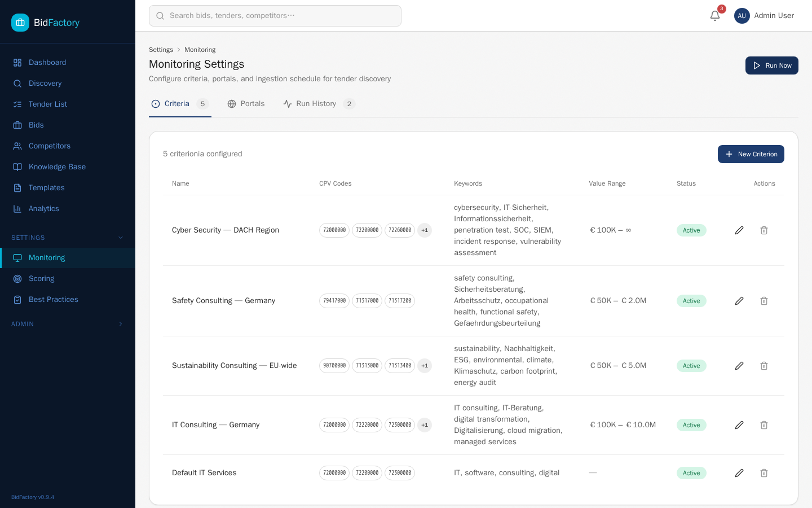Click the search magnifier icon
This screenshot has height=508, width=812.
(160, 16)
